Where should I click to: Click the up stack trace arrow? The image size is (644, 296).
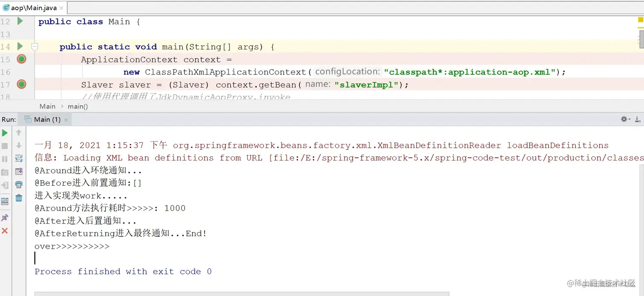pos(19,133)
